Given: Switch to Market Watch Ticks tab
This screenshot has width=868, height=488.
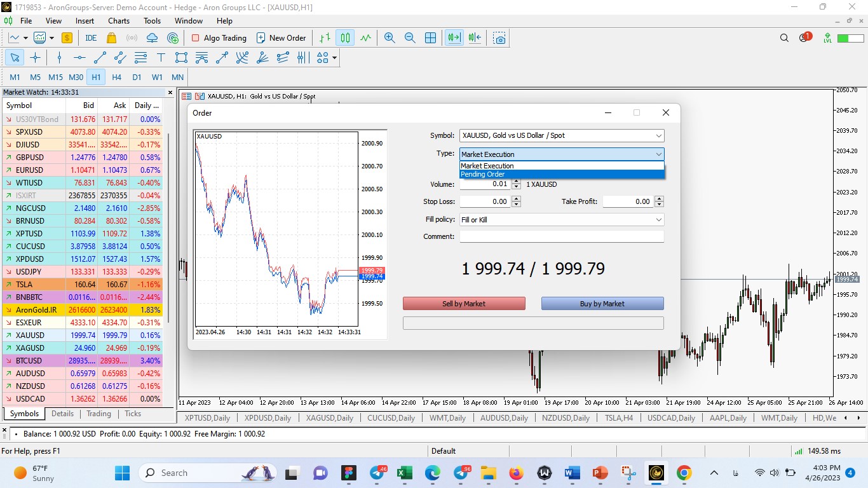Looking at the screenshot, I should [x=133, y=414].
